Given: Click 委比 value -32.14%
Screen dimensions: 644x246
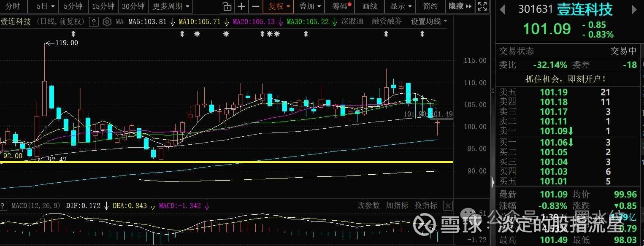Looking at the screenshot, I should click(x=550, y=65).
